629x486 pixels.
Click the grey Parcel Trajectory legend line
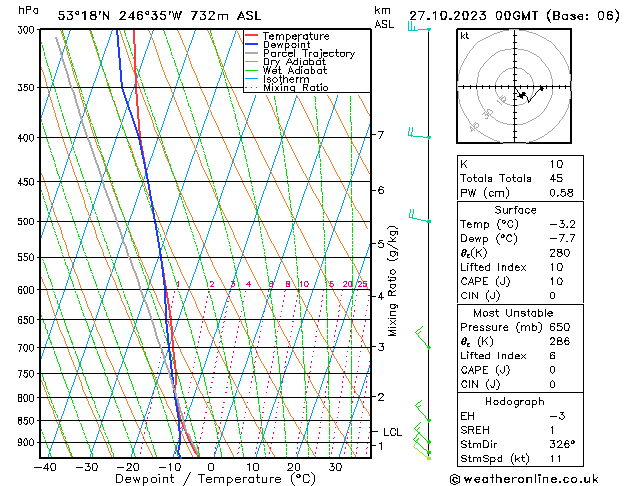click(x=251, y=53)
